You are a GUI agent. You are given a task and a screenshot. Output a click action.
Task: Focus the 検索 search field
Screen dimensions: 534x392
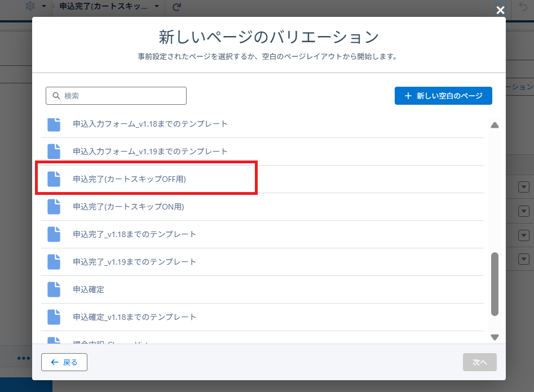(116, 96)
